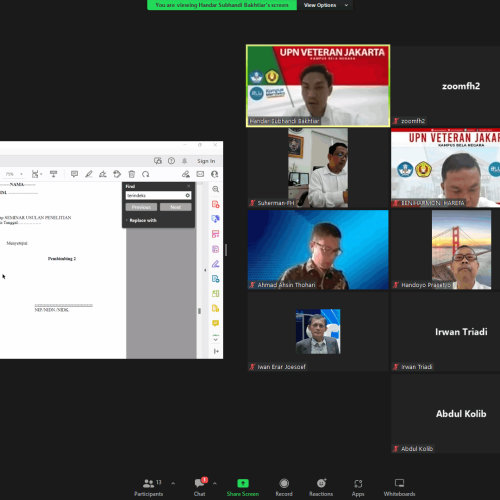Collapse the Acrobat right tools pane arrow
500x500 pixels.
click(205, 270)
